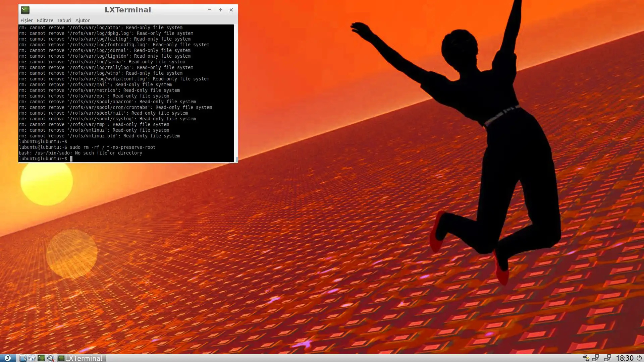
Task: Open the second network connection tray icon
Action: click(x=607, y=358)
